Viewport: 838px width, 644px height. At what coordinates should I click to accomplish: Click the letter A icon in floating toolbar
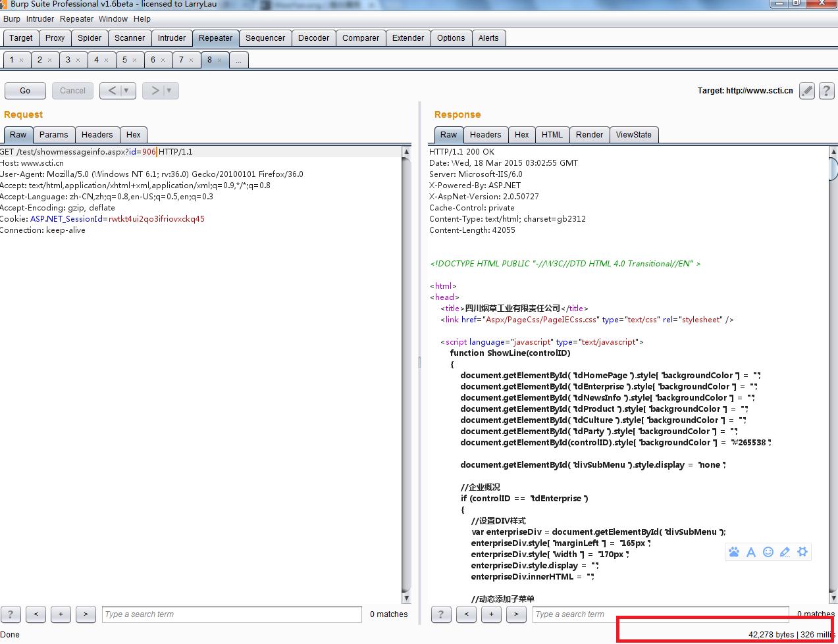tap(751, 552)
